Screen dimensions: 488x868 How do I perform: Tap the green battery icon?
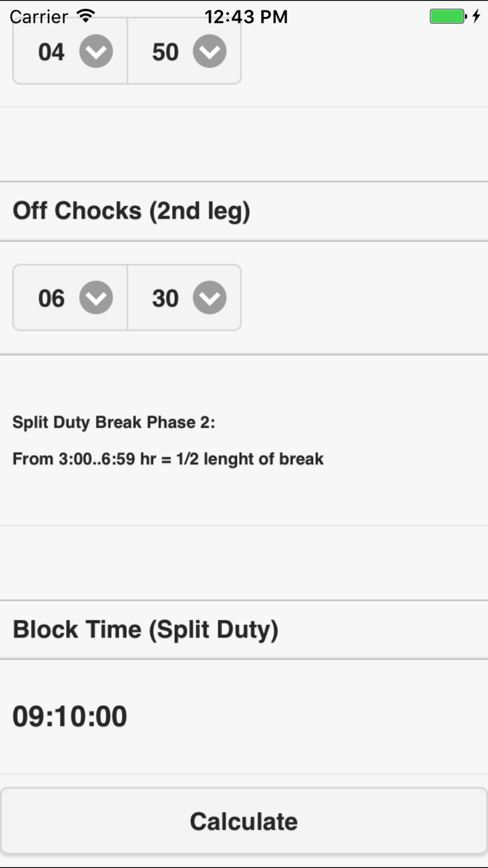pos(447,16)
